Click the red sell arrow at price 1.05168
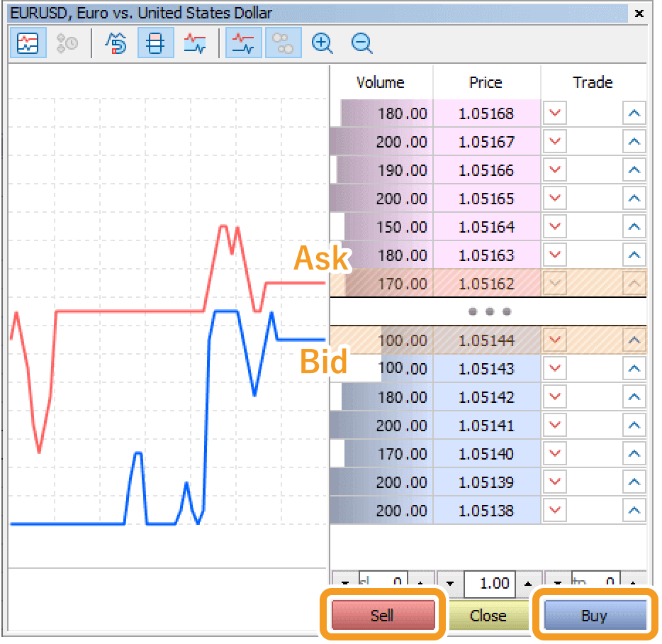 coord(554,113)
